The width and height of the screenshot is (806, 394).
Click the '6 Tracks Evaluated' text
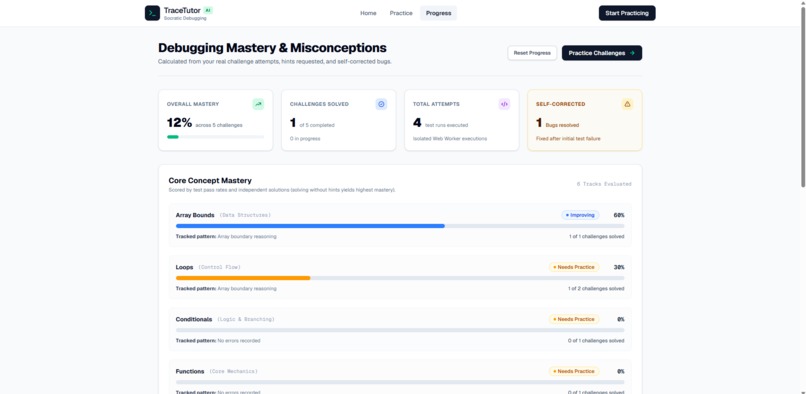point(604,184)
